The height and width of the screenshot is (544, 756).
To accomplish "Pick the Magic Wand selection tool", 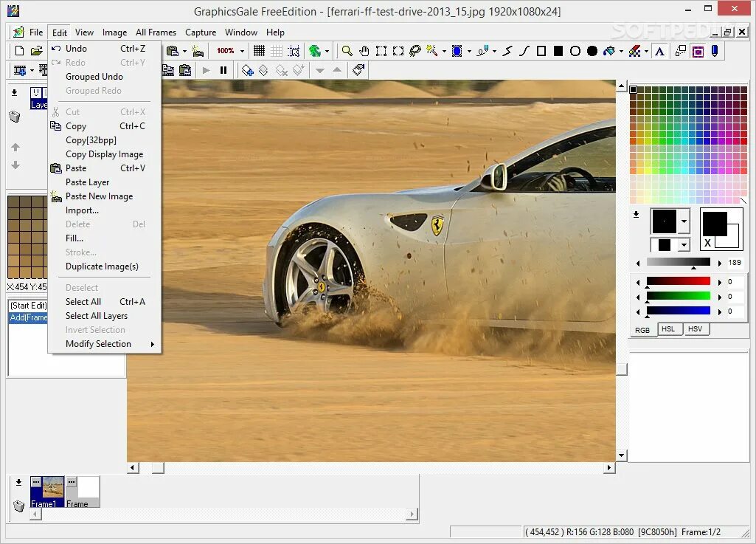I will pyautogui.click(x=432, y=51).
